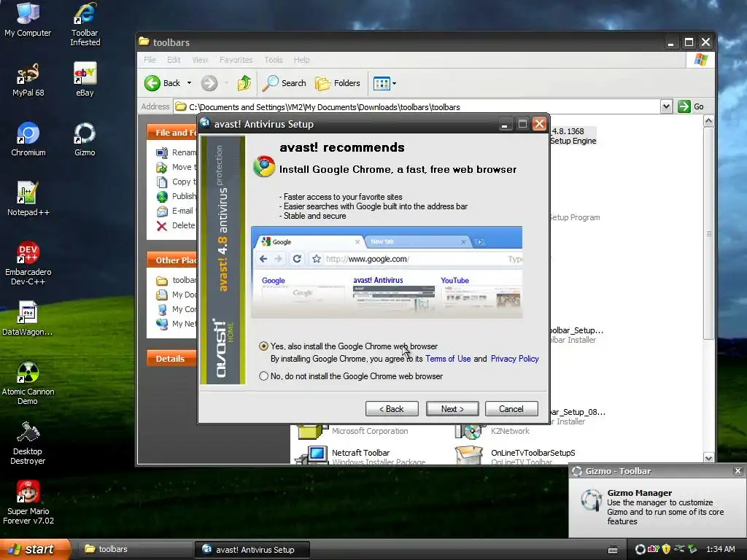Open the Favorites menu

(236, 60)
